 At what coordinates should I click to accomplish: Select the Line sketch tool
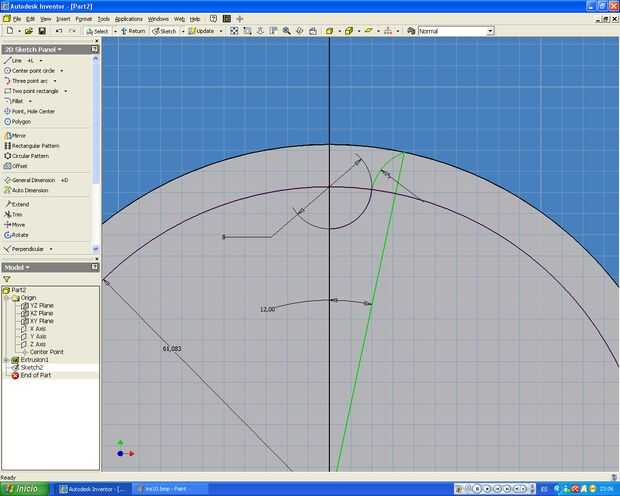12,61
